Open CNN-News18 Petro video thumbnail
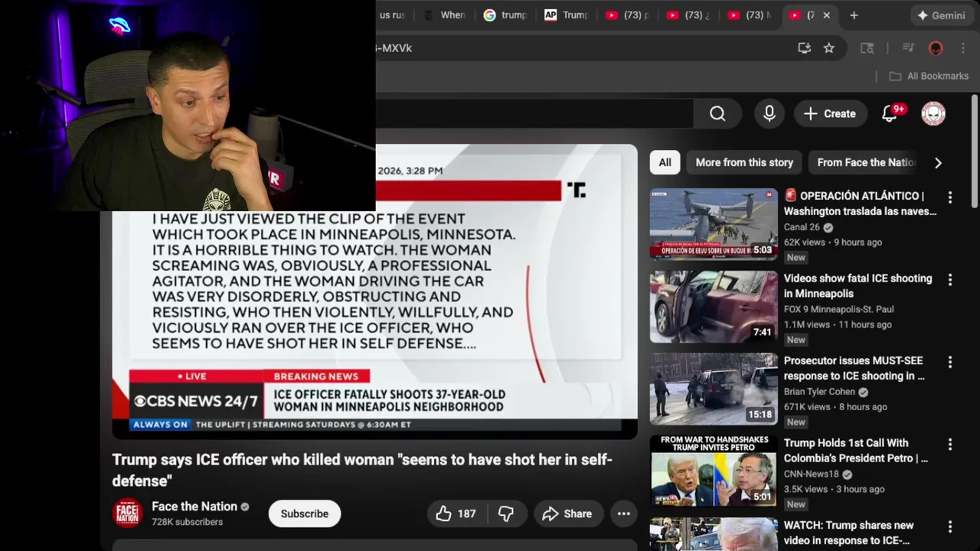Screen dimensions: 980x551 (714, 471)
